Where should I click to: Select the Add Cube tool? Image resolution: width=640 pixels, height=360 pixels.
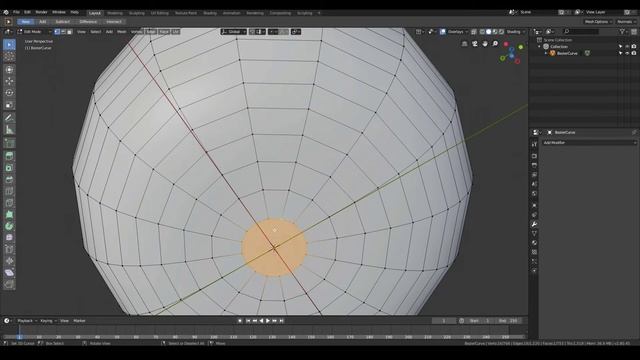click(9, 143)
